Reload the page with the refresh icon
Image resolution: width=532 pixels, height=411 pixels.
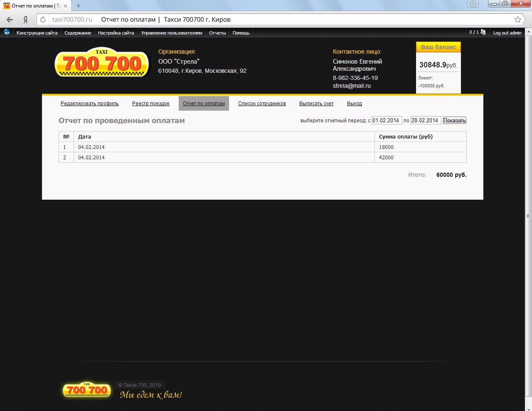[x=43, y=20]
